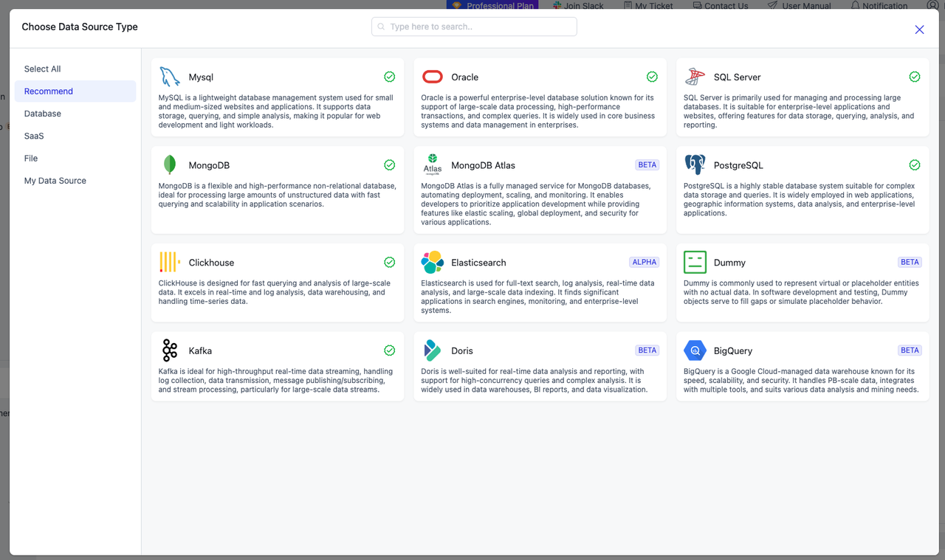The height and width of the screenshot is (560, 945).
Task: Pick the MongoDB Atlas title
Action: coord(484,165)
